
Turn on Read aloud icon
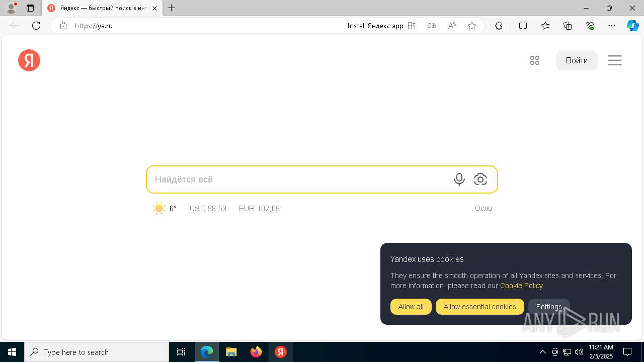pos(452,26)
